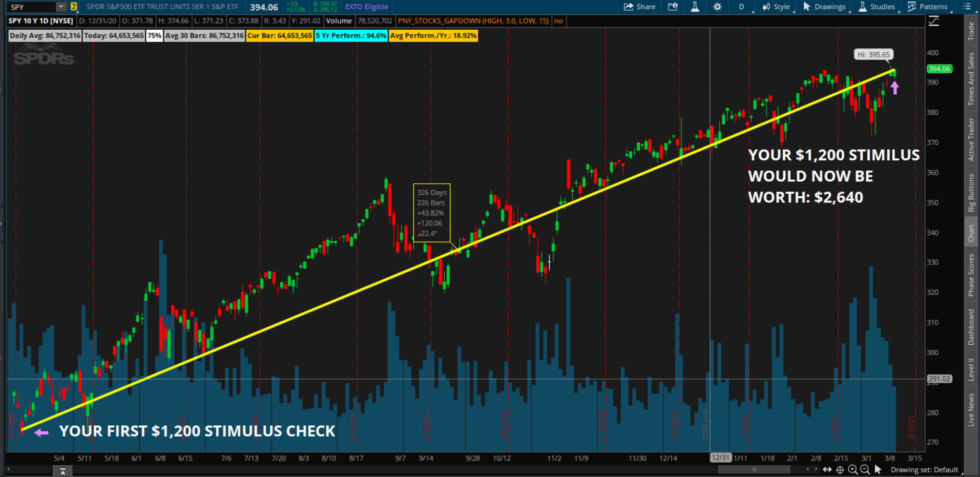Click the Today: 64,653,565 label
This screenshot has height=477, width=980.
114,35
